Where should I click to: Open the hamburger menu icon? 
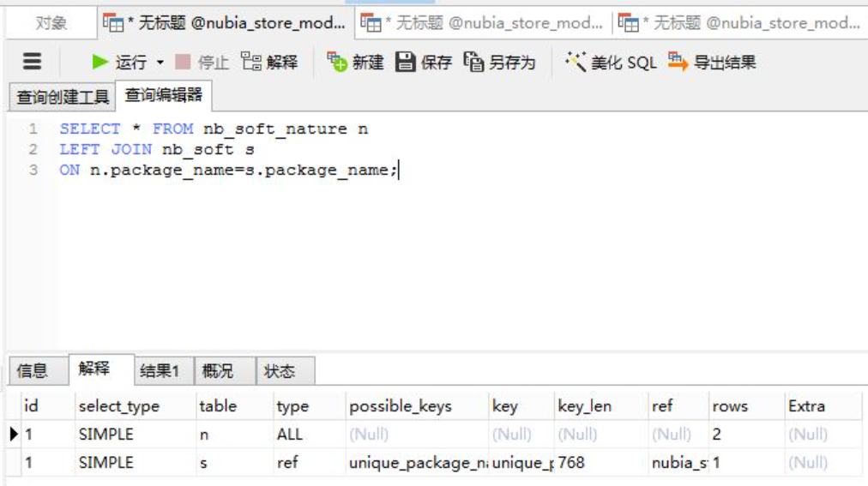click(x=32, y=62)
